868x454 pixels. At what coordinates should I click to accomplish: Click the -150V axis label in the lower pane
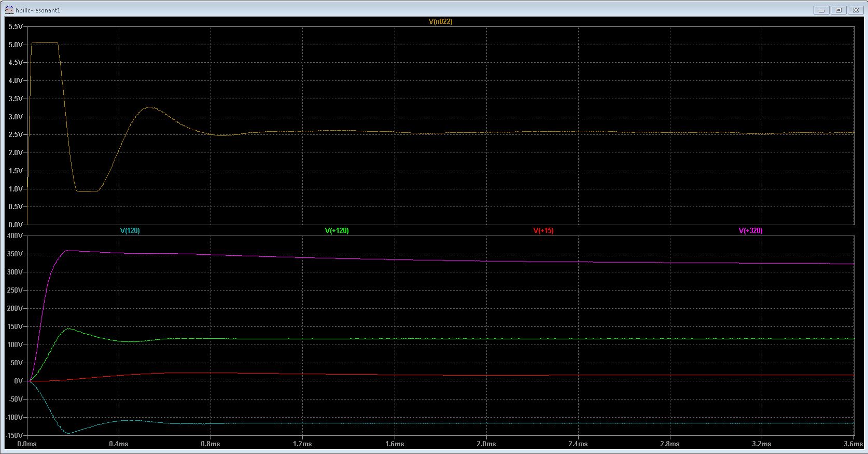pos(15,435)
